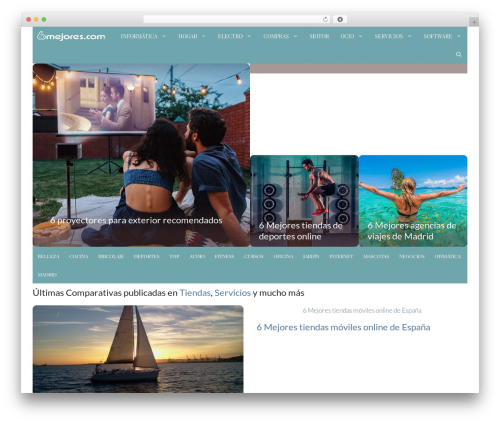Open a new browser tab with plus
Viewport: 500px width, 423px height.
[x=474, y=22]
